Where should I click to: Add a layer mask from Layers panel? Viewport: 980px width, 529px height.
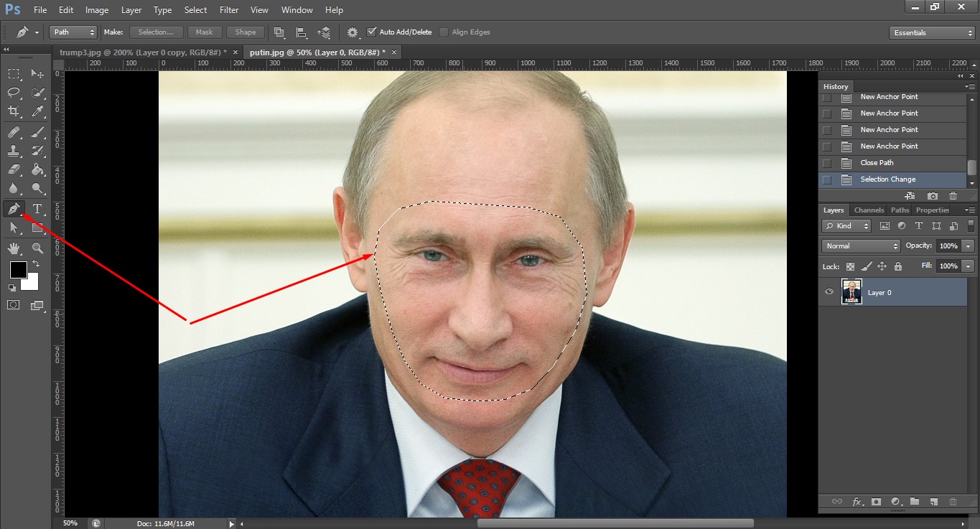[x=876, y=502]
